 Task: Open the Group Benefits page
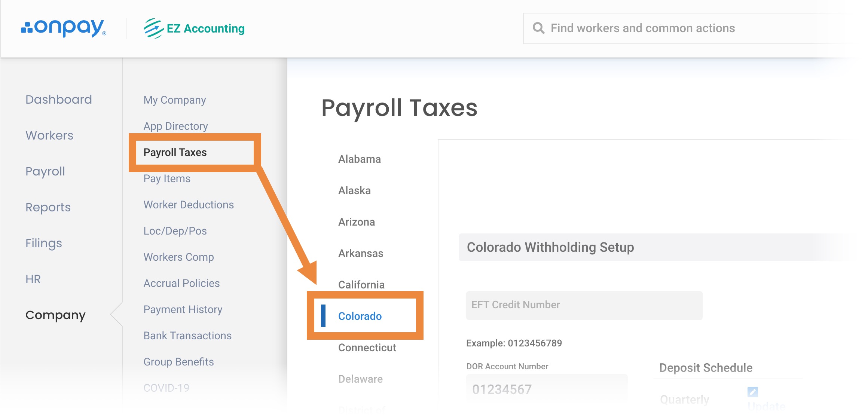tap(178, 362)
